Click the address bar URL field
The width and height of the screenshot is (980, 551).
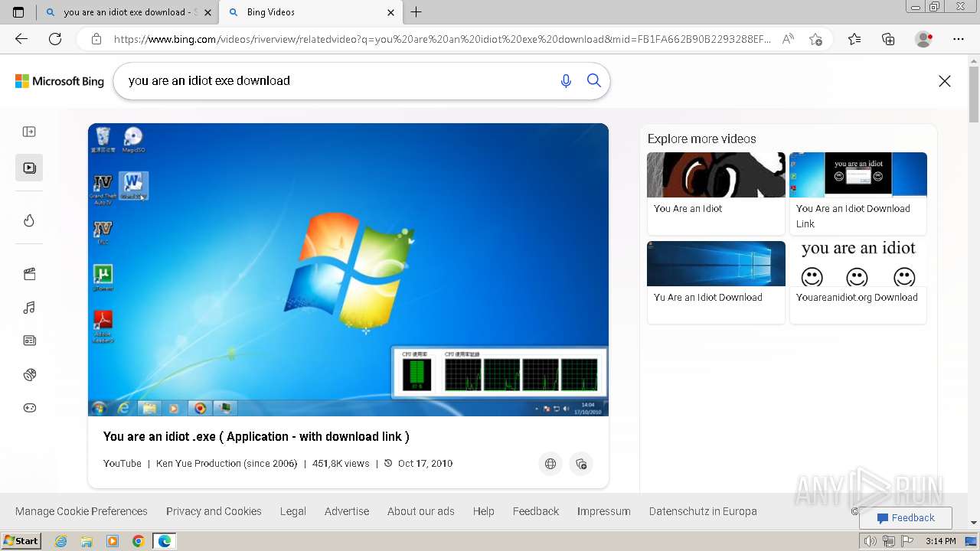442,39
